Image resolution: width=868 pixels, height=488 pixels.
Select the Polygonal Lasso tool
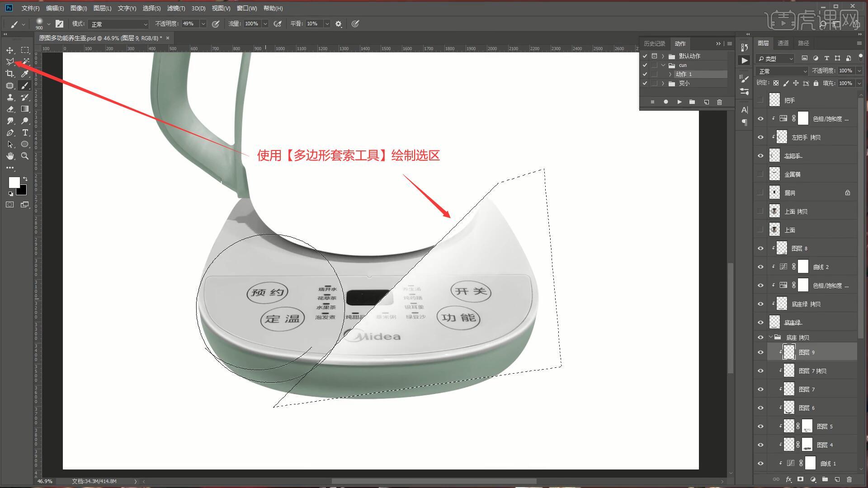tap(10, 61)
